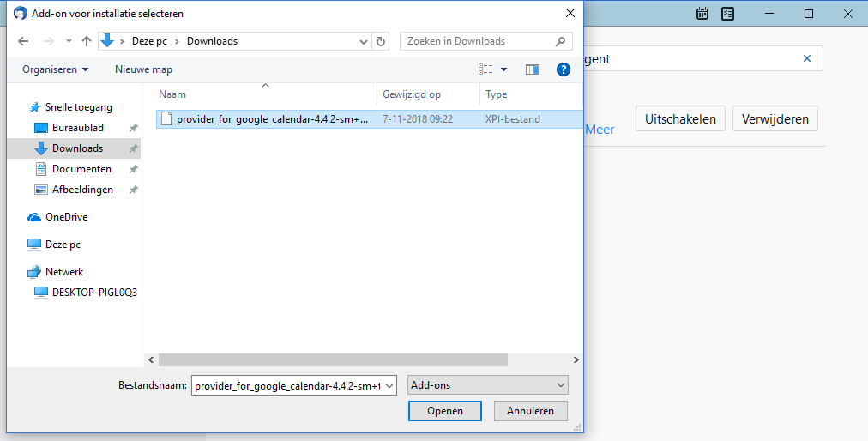This screenshot has height=441, width=868.
Task: Click the Openen button
Action: [445, 411]
